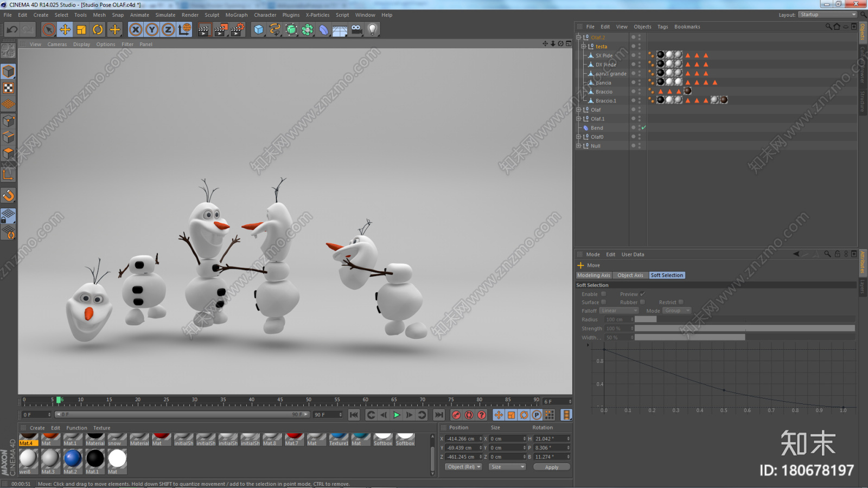
Task: Toggle Autokeying button
Action: [x=469, y=415]
